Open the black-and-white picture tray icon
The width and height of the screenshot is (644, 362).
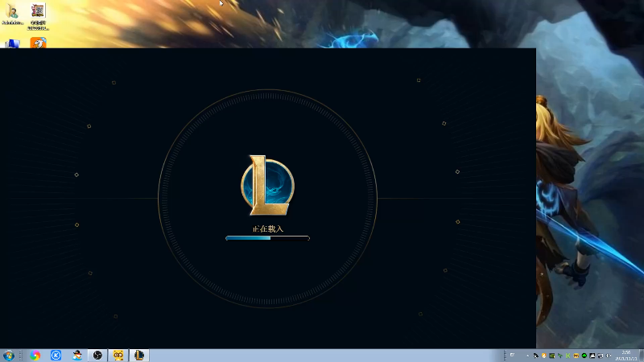[592, 356]
